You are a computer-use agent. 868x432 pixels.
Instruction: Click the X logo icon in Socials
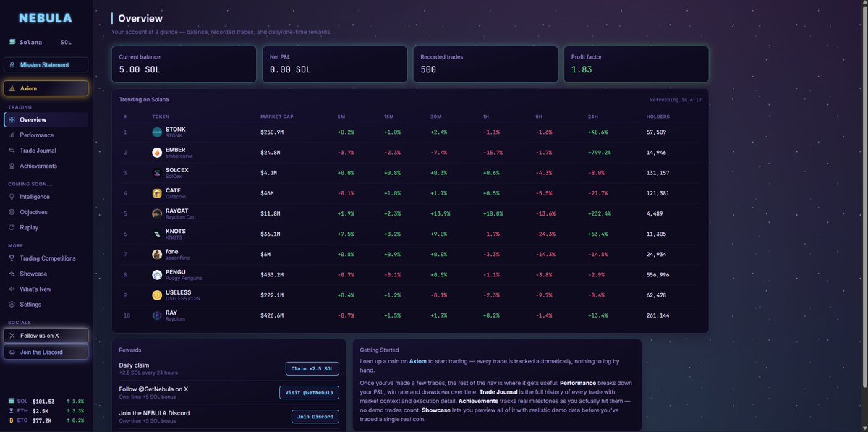[12, 336]
